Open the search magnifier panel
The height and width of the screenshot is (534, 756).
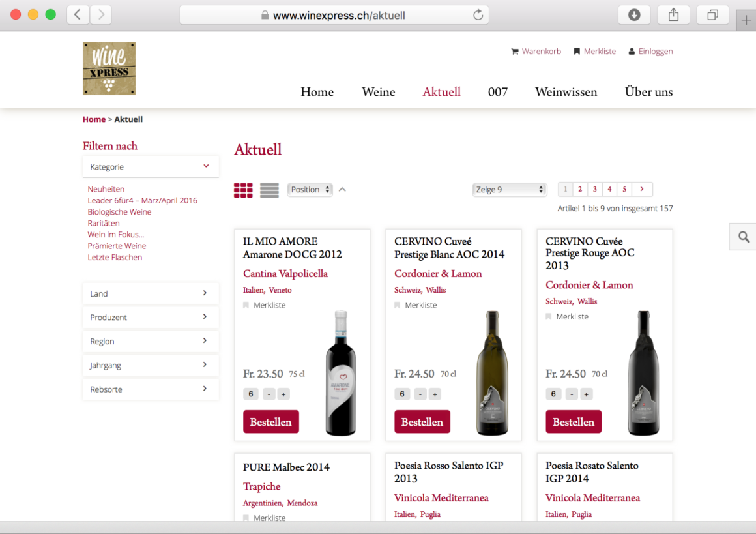pos(744,237)
